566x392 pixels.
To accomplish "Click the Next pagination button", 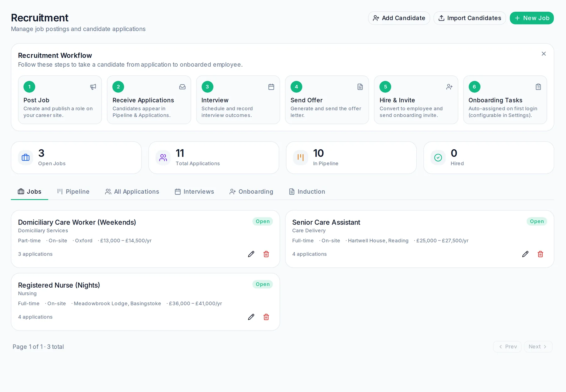I will point(538,346).
